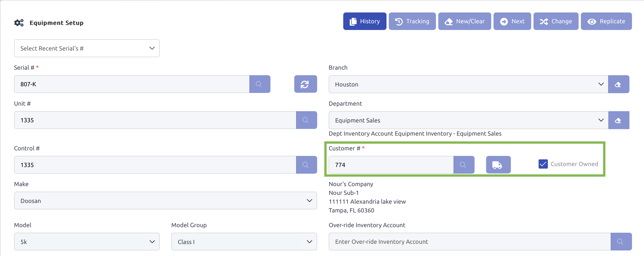Screen dimensions: 644x256
Task: Expand the Model Group dropdown Class I
Action: tap(244, 241)
